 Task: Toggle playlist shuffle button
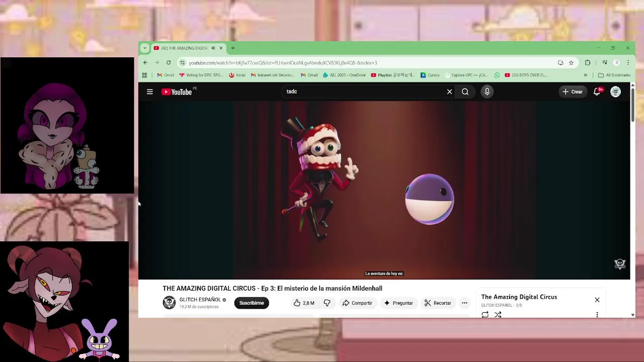[x=498, y=314]
